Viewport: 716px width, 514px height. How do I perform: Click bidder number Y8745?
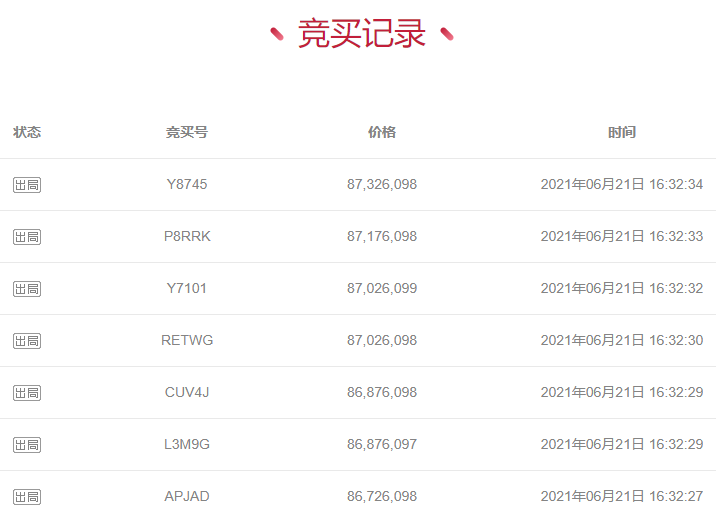click(187, 184)
